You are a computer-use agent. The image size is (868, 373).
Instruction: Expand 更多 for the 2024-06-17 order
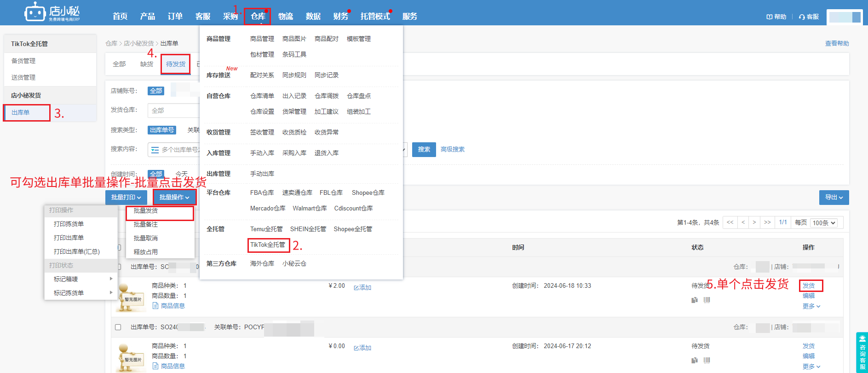click(x=811, y=367)
